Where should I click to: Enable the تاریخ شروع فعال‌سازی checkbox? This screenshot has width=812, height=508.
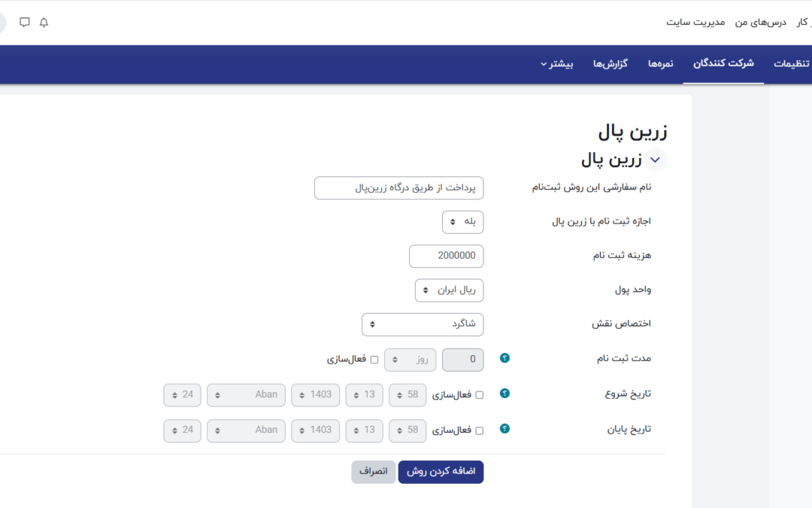click(x=480, y=394)
